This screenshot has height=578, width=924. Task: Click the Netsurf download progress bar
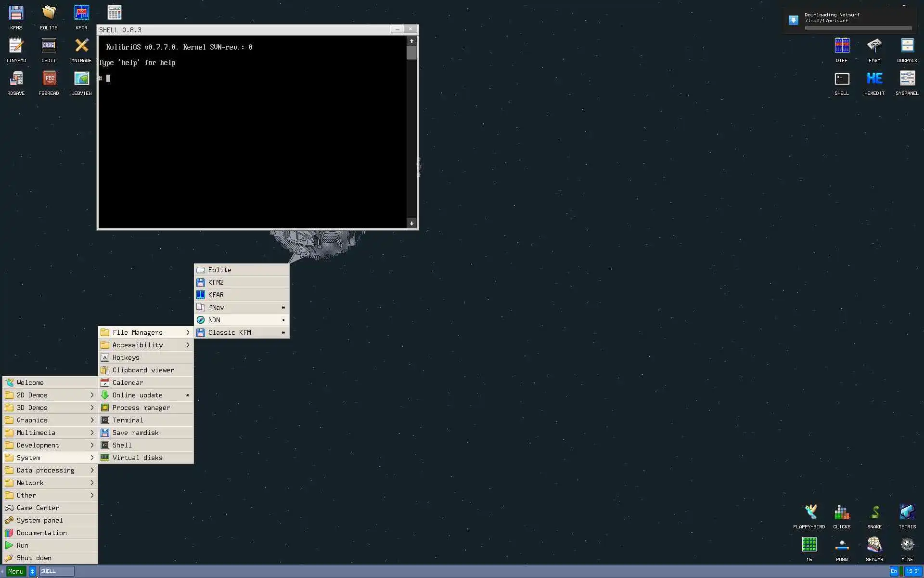[x=858, y=28]
